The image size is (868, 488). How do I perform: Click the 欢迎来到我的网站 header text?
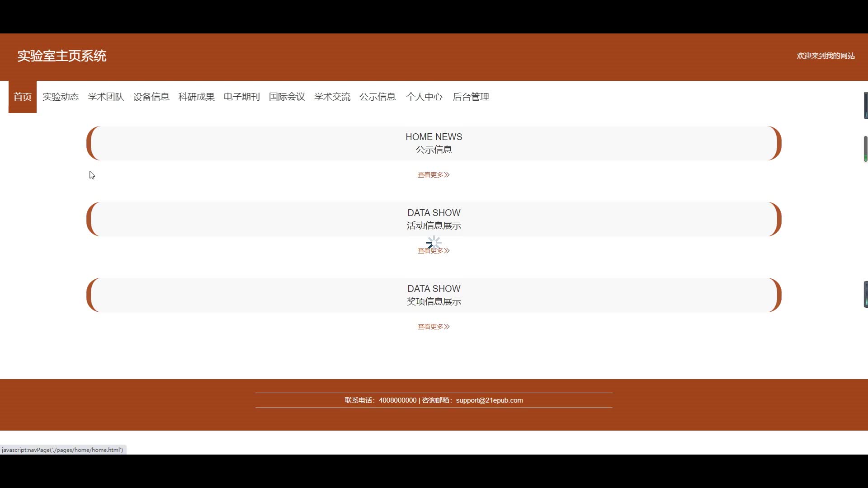point(825,56)
